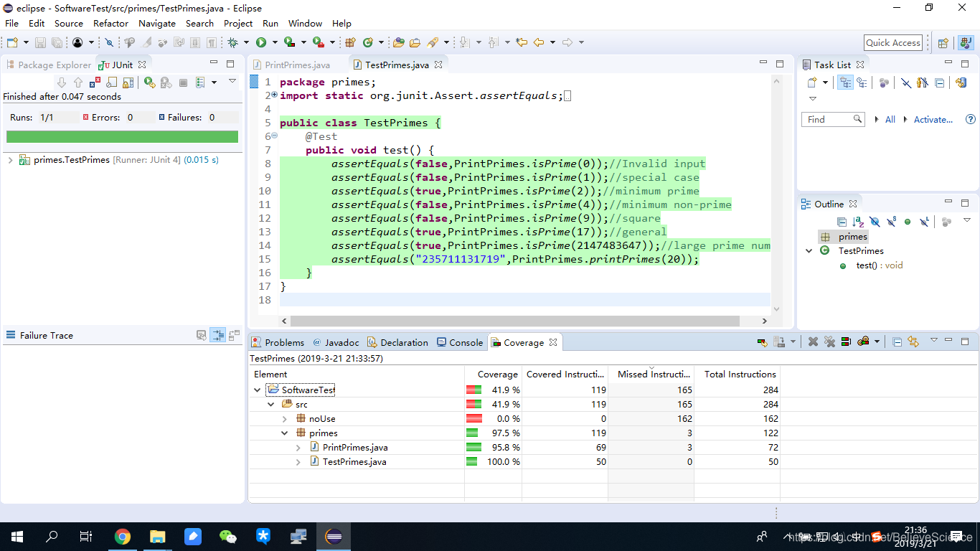Click the editor horizontal scrollbar
Image resolution: width=980 pixels, height=551 pixels.
(x=514, y=321)
